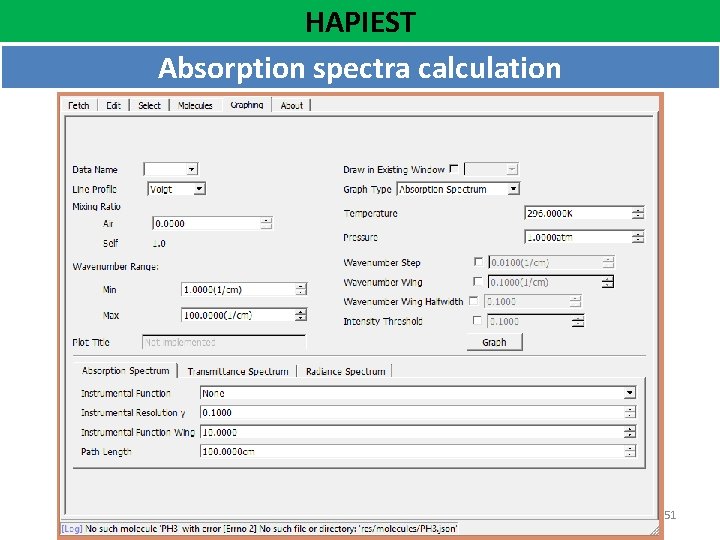Check the Intensity Threshold checkbox
This screenshot has height=540, width=720.
[477, 321]
